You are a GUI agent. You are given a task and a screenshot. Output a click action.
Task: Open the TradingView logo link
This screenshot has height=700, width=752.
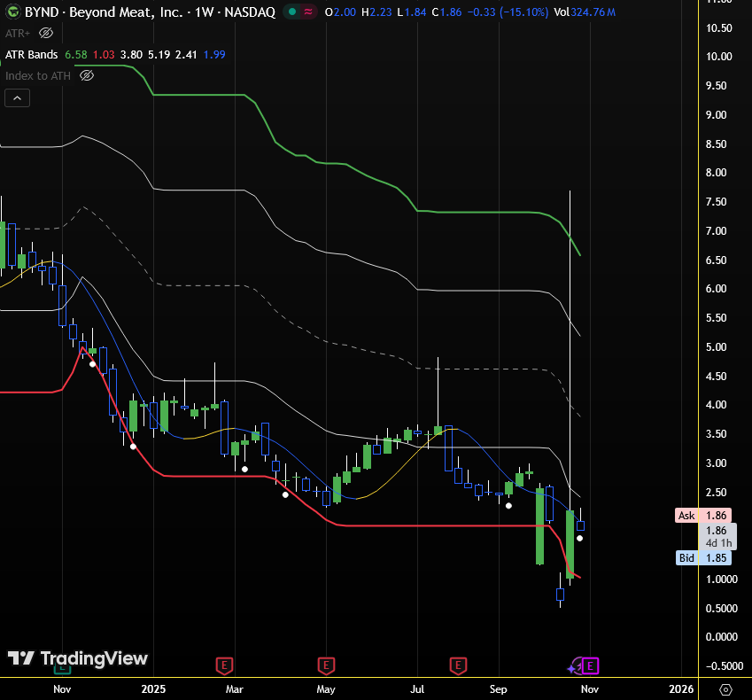tap(78, 658)
